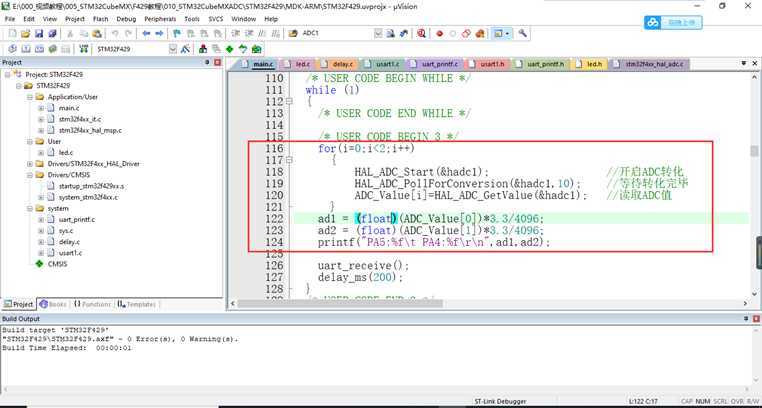
Task: Close the Project panel
Action: pyautogui.click(x=217, y=63)
